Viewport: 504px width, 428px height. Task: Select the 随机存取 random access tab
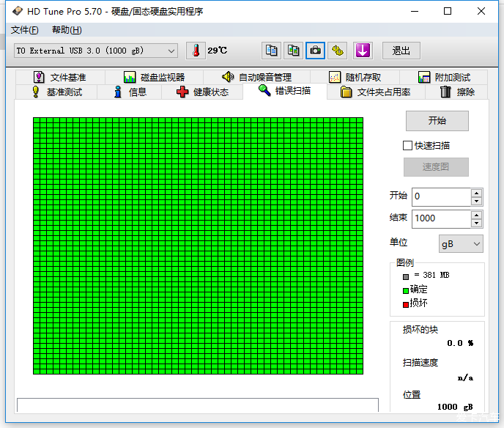[x=355, y=77]
